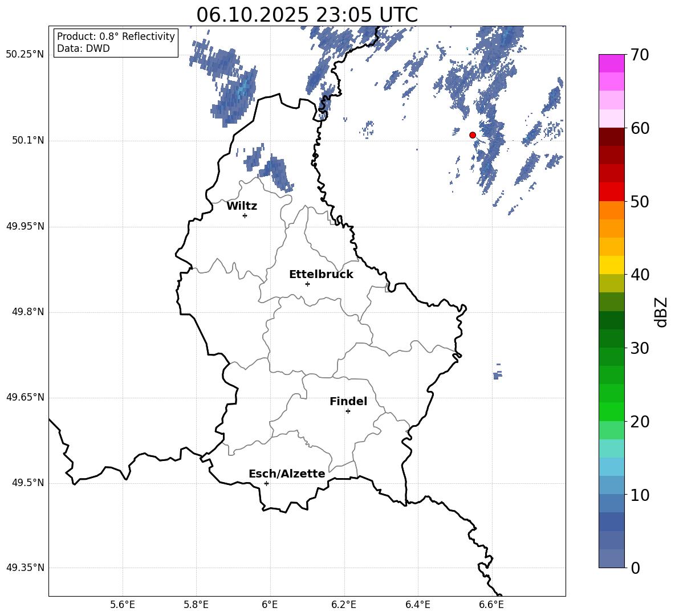
Task: Click the red radar site marker dot
Action: coord(473,135)
